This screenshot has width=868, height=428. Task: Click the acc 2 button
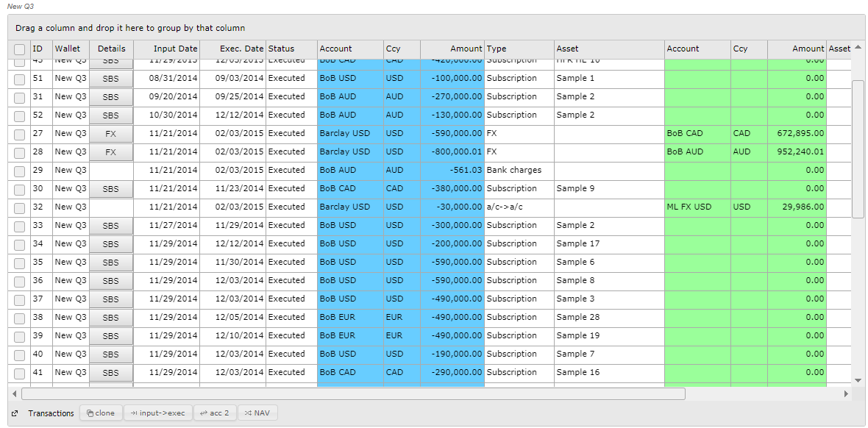215,413
